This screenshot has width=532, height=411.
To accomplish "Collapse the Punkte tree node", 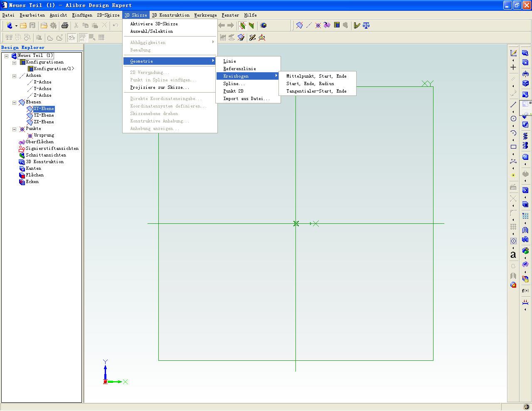I will (x=14, y=129).
